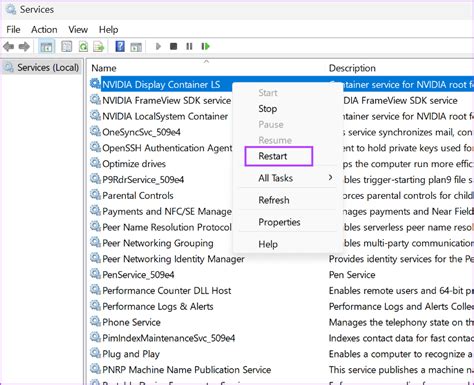Select Peer Networking Identity Manager service
This screenshot has height=385, width=474.
(173, 259)
